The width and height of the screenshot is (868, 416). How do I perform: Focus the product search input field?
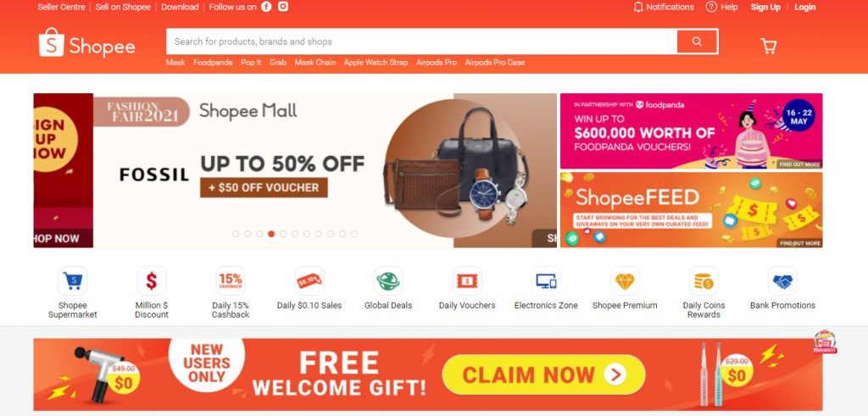pyautogui.click(x=421, y=42)
